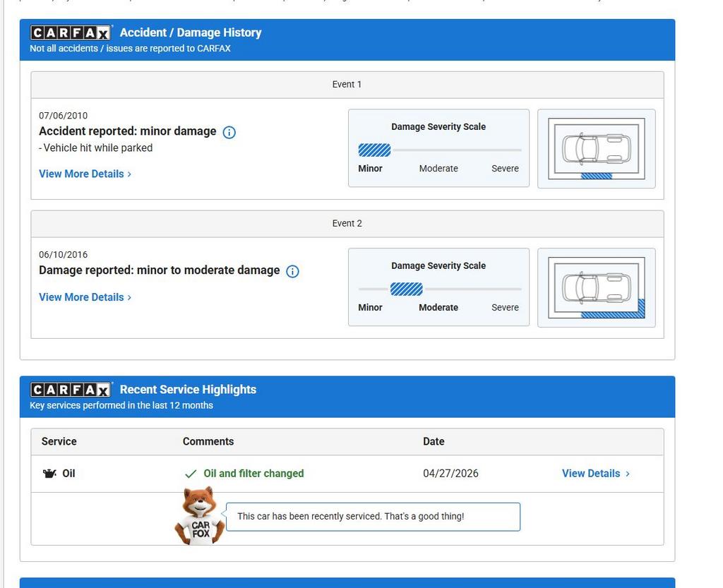Open info icon beside minor to moderate damage
This screenshot has width=723, height=588.
[x=292, y=272]
